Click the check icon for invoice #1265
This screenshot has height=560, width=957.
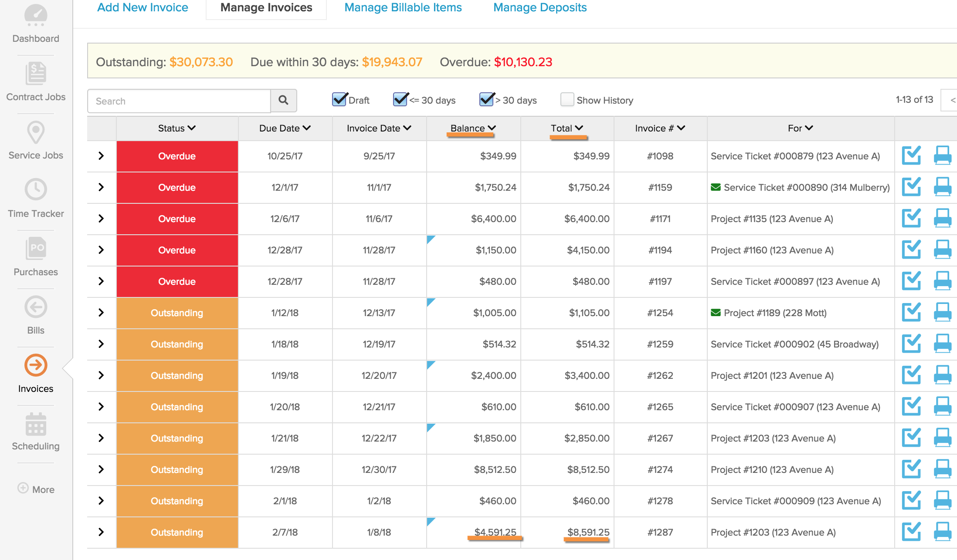[x=912, y=406]
